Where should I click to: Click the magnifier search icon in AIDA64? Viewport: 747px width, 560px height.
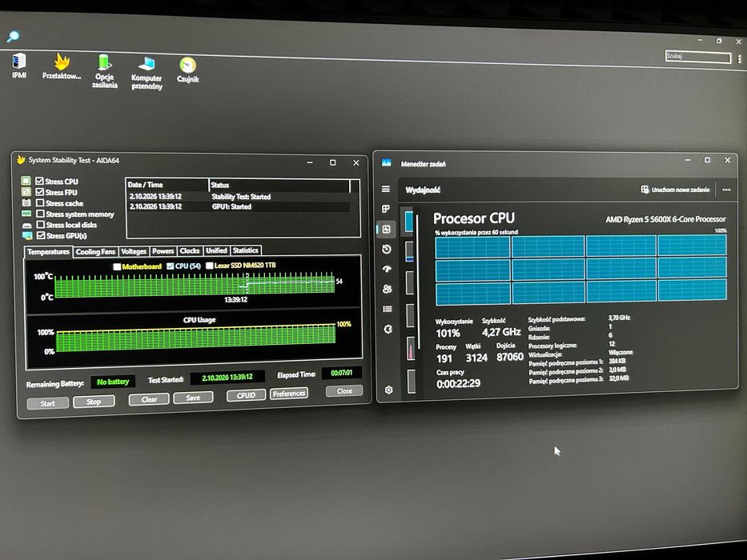[x=13, y=36]
